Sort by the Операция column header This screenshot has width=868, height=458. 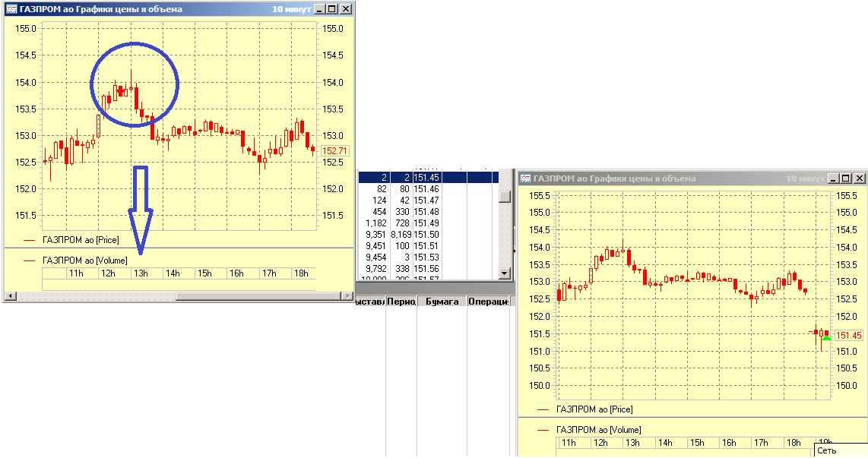point(487,302)
